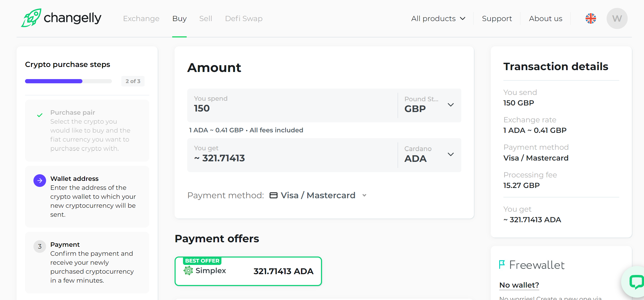The height and width of the screenshot is (300, 644).
Task: Click the 2 of 3 step indicator
Action: coord(133,81)
